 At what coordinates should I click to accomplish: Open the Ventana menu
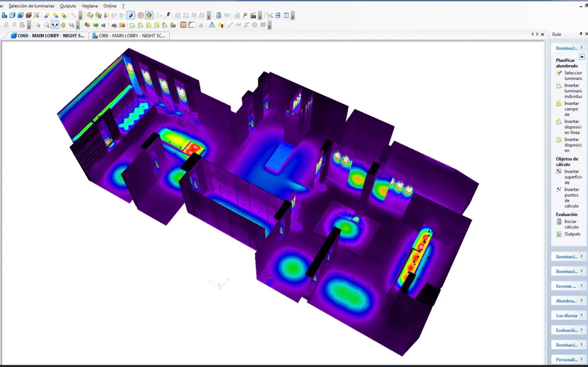click(x=89, y=6)
